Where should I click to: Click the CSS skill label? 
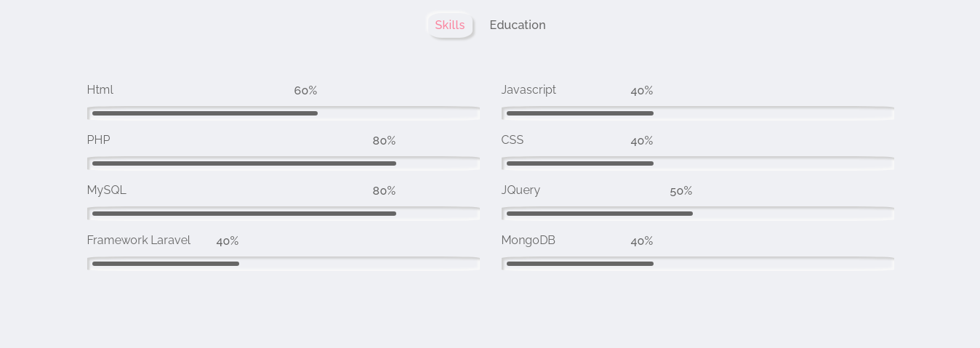click(x=513, y=140)
